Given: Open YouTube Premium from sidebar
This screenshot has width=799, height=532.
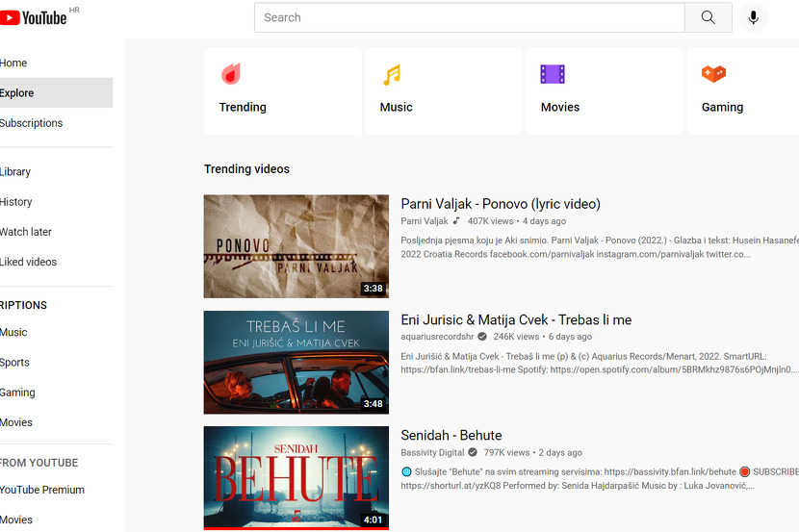Looking at the screenshot, I should (42, 490).
